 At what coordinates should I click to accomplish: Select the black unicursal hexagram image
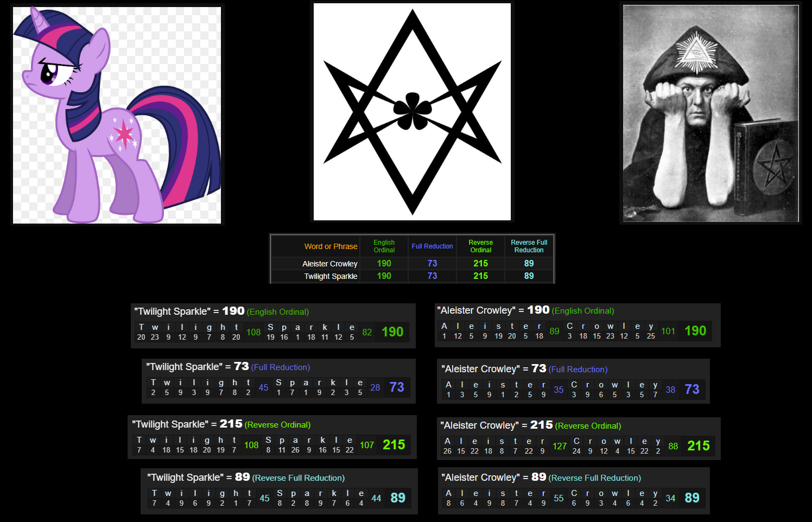click(x=413, y=112)
